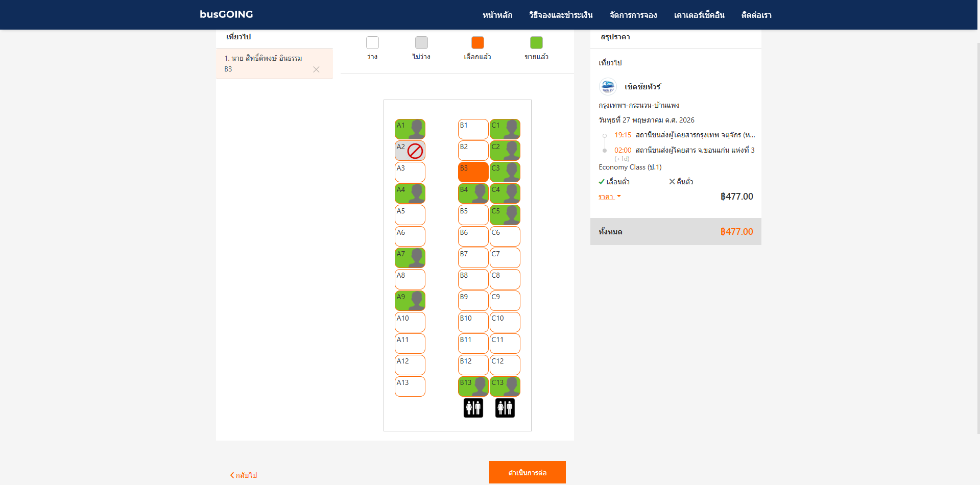This screenshot has width=980, height=485.
Task: Choose available seat A5
Action: tap(410, 215)
